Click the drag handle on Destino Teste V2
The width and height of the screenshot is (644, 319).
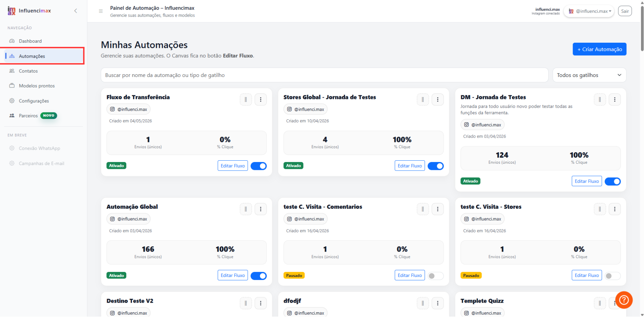pos(246,303)
